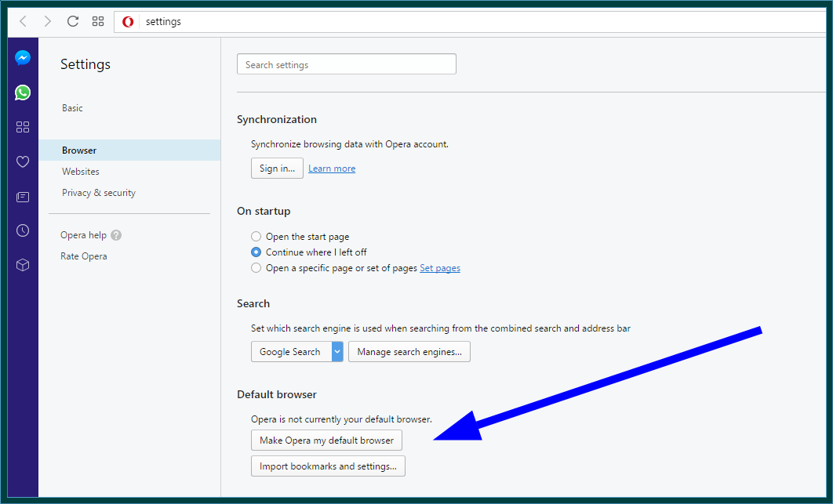Select Continue where I left off

pos(256,252)
